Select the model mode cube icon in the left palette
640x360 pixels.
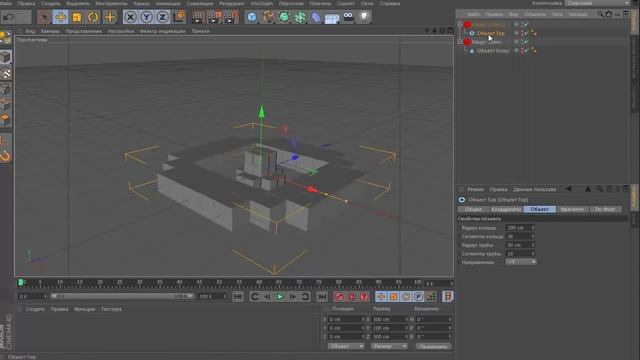coord(5,57)
